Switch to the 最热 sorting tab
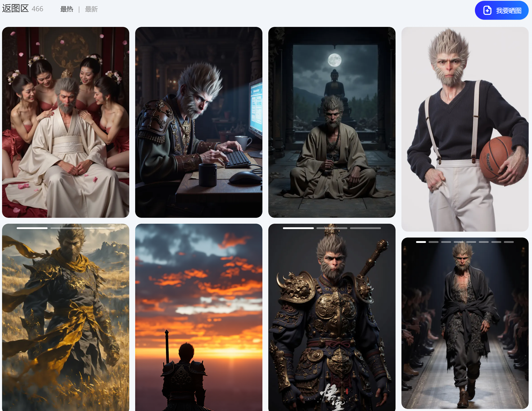This screenshot has height=411, width=532. pos(67,9)
